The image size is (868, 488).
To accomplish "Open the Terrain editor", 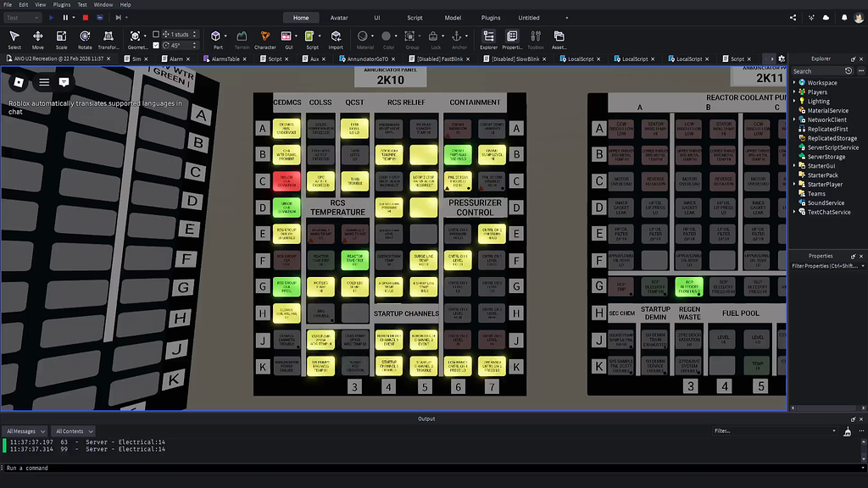I will click(x=242, y=39).
